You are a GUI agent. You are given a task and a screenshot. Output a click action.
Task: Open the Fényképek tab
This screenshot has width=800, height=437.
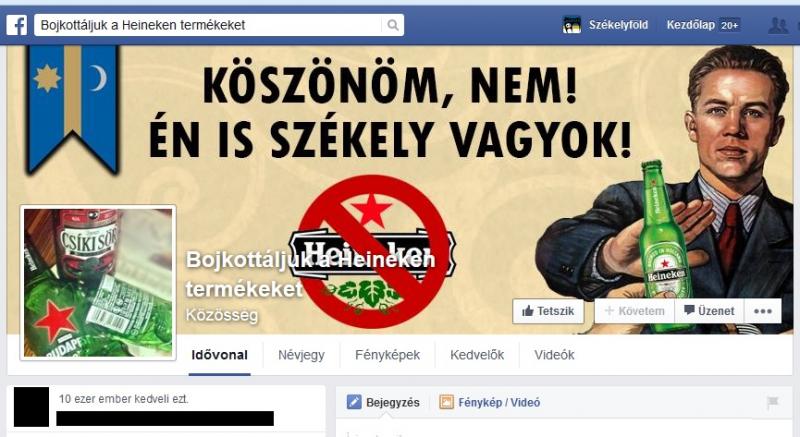(387, 355)
